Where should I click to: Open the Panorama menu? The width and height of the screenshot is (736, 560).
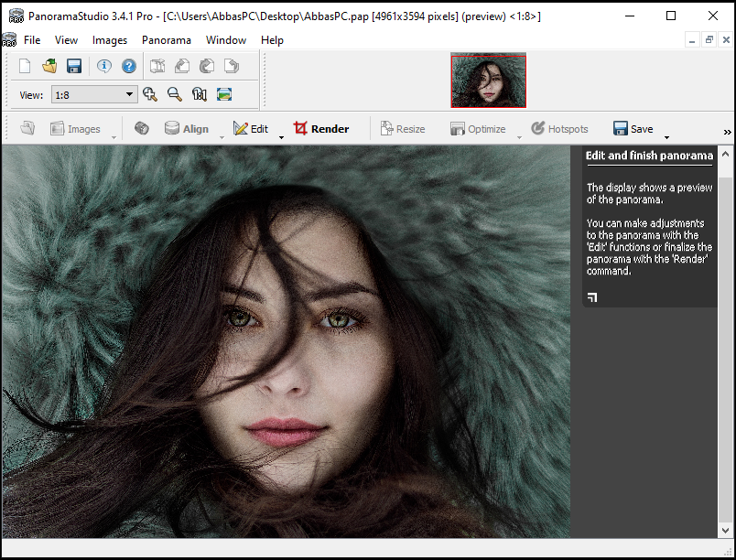click(x=167, y=40)
